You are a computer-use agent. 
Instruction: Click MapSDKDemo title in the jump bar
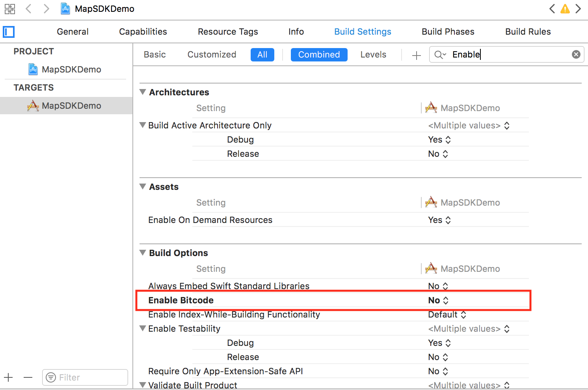pyautogui.click(x=104, y=9)
